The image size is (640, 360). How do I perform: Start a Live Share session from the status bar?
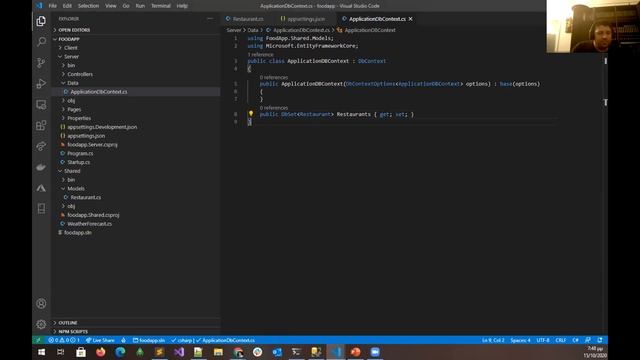coord(100,340)
